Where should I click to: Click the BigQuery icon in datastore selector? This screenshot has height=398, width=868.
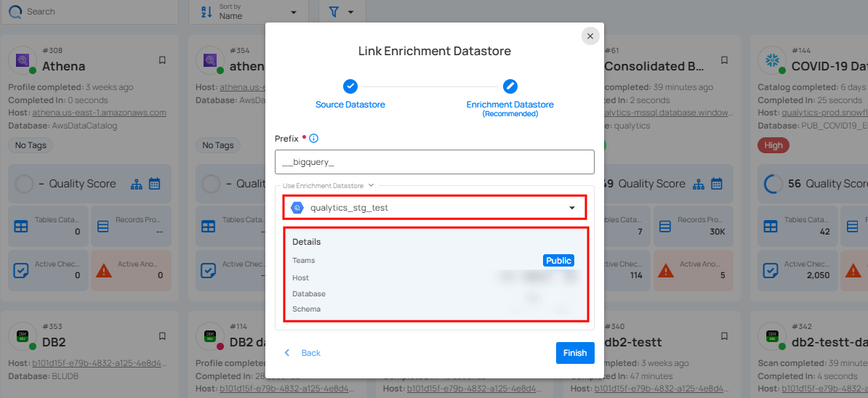coord(297,208)
